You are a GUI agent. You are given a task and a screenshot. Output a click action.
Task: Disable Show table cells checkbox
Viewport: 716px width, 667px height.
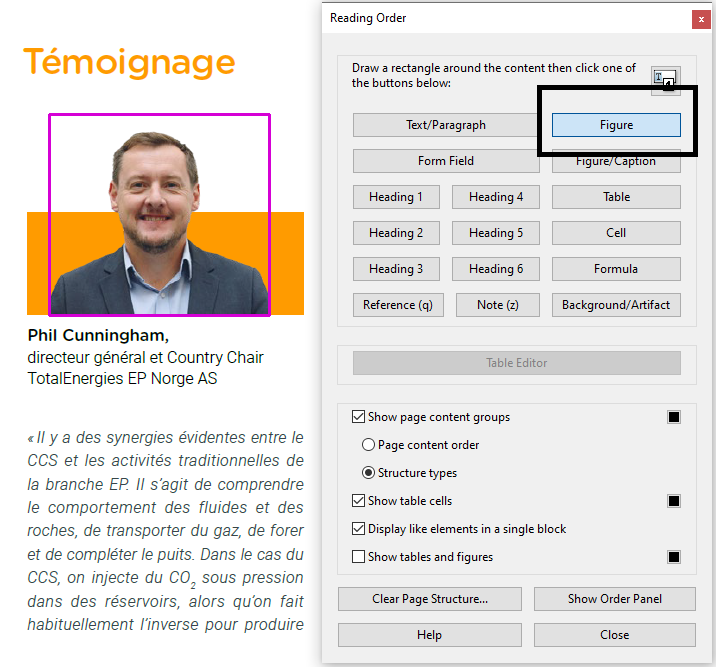(359, 501)
